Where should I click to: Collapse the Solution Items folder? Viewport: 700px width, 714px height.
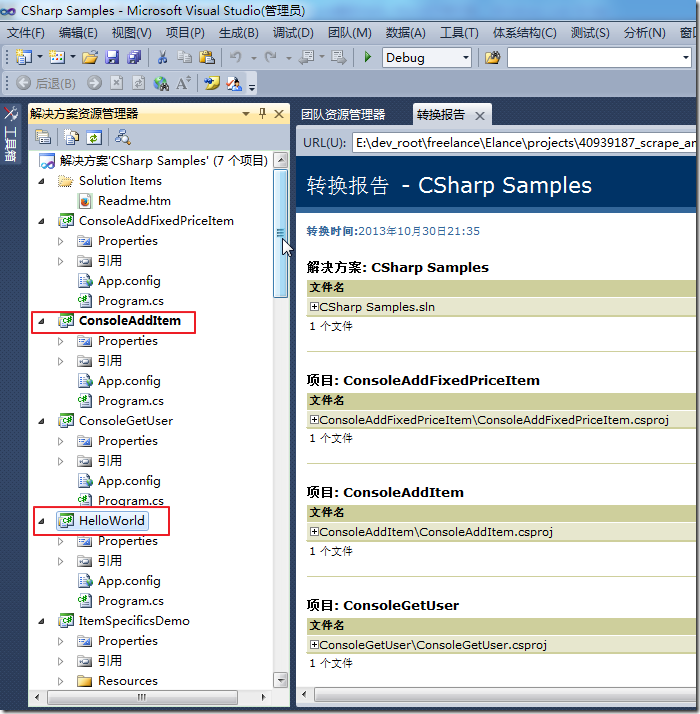pyautogui.click(x=41, y=181)
